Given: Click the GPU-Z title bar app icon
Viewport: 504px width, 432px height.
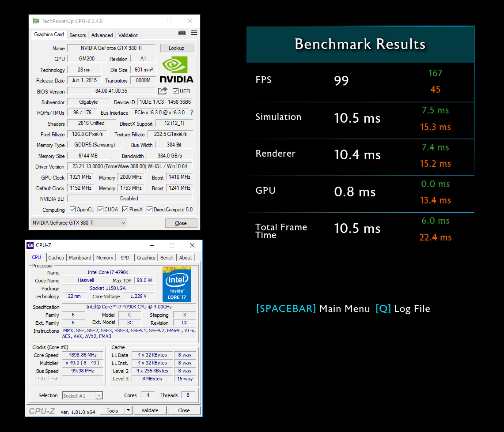Looking at the screenshot, I should (36, 21).
